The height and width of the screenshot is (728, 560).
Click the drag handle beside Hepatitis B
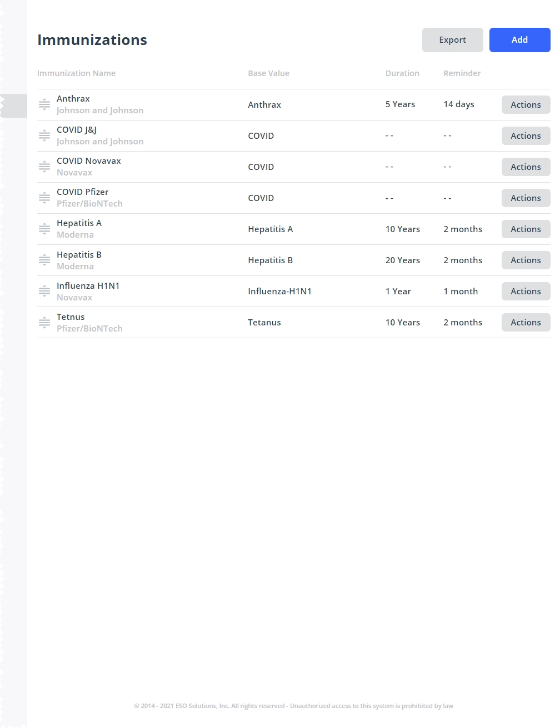[x=44, y=260]
